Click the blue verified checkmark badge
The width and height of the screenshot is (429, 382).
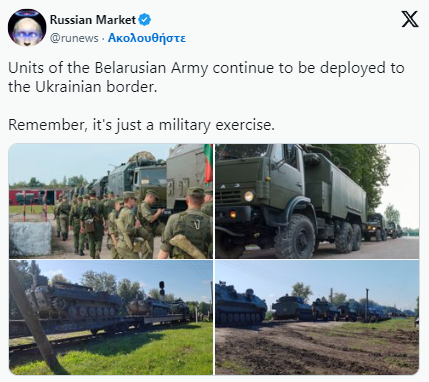[144, 20]
